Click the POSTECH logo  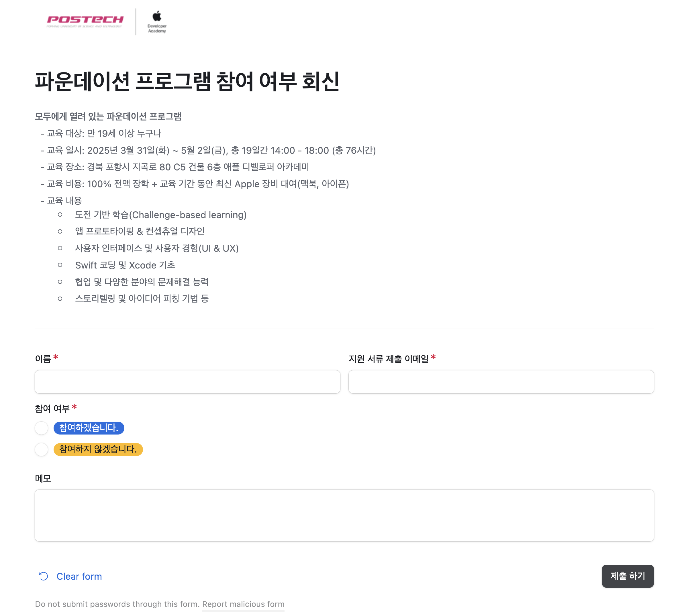(85, 21)
